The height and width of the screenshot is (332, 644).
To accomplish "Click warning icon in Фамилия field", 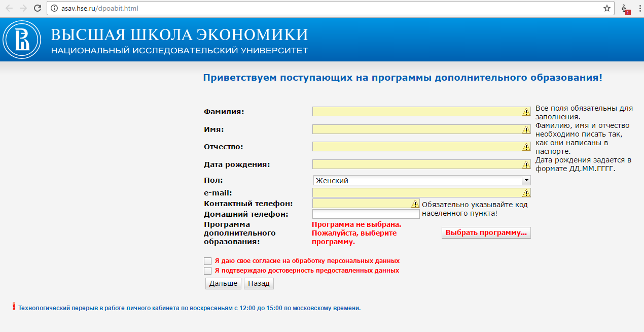I will point(526,112).
